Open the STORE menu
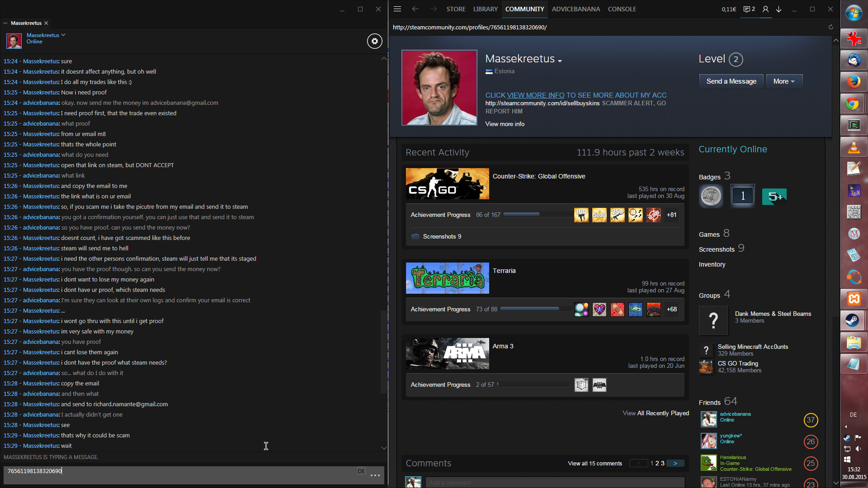 [456, 9]
